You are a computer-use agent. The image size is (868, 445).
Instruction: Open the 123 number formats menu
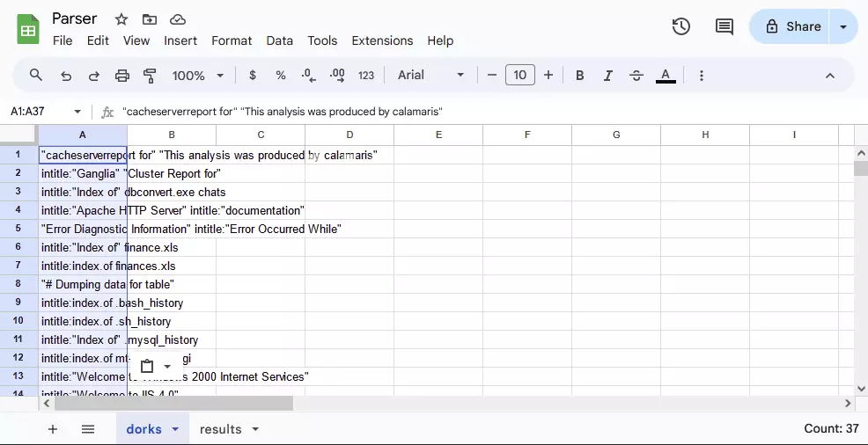366,75
